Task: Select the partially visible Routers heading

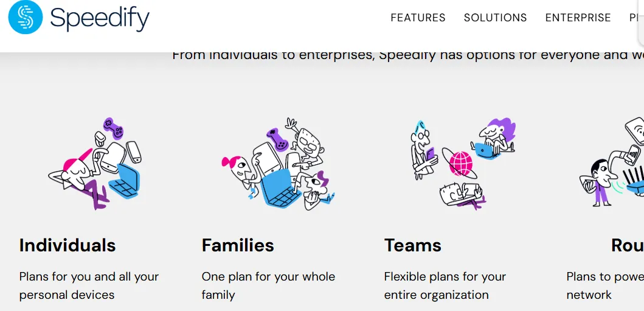Action: pos(627,245)
